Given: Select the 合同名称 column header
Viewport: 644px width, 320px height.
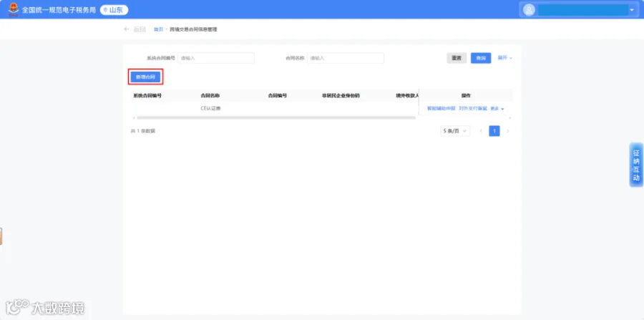Looking at the screenshot, I should (x=210, y=96).
